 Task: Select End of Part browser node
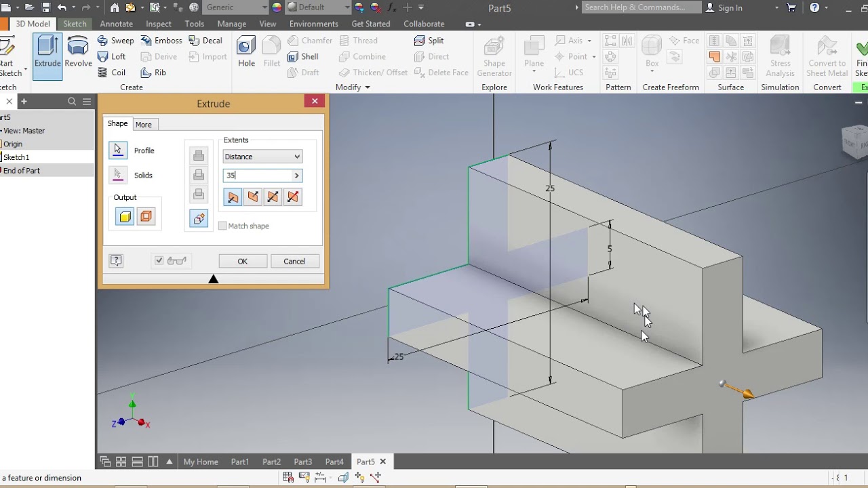(x=22, y=171)
